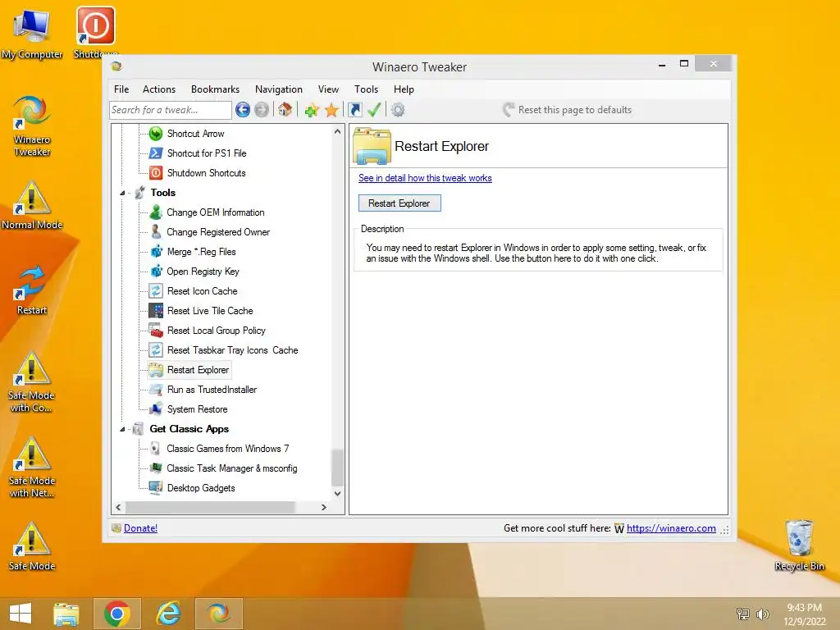Select Restart Explorer label in the tree

coord(198,370)
